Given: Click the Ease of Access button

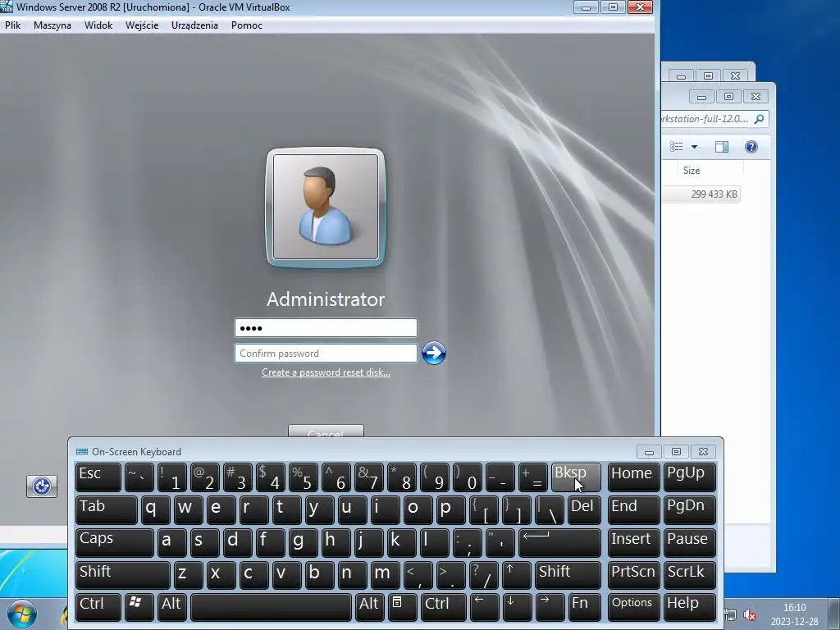Looking at the screenshot, I should (42, 486).
